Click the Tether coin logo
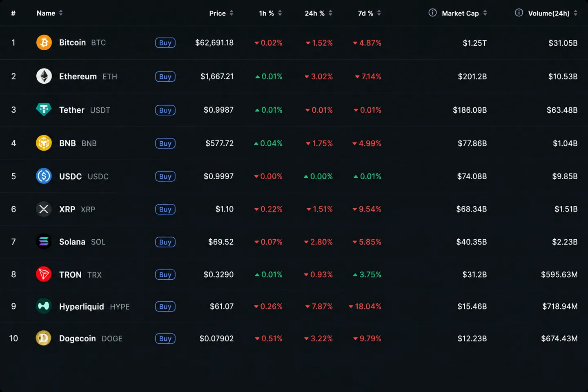Image resolution: width=588 pixels, height=392 pixels. 44,109
